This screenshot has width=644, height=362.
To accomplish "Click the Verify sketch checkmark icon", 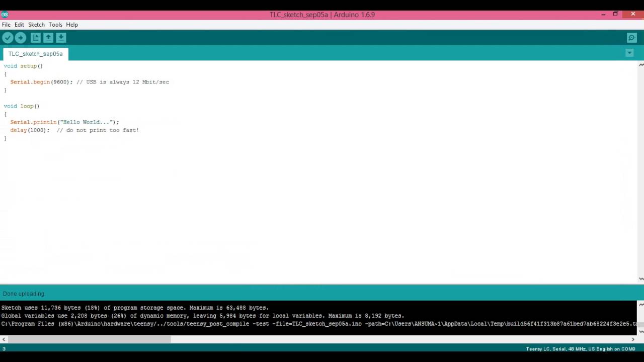I will tap(8, 38).
